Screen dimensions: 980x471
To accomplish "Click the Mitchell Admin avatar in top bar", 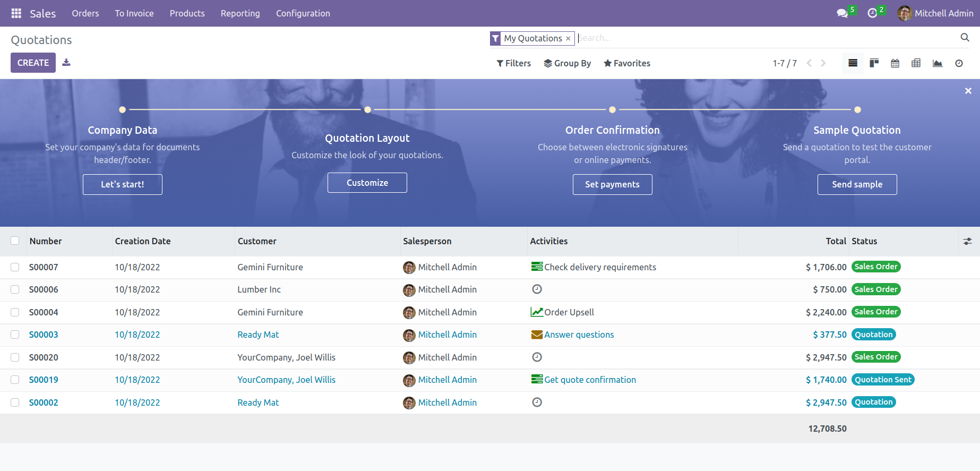I will 905,13.
